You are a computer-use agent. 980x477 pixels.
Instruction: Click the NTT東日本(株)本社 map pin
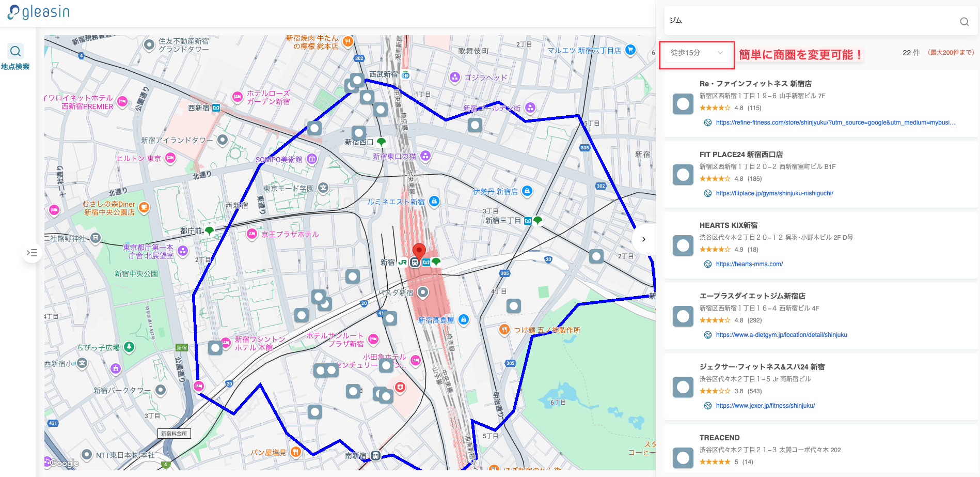pyautogui.click(x=87, y=455)
